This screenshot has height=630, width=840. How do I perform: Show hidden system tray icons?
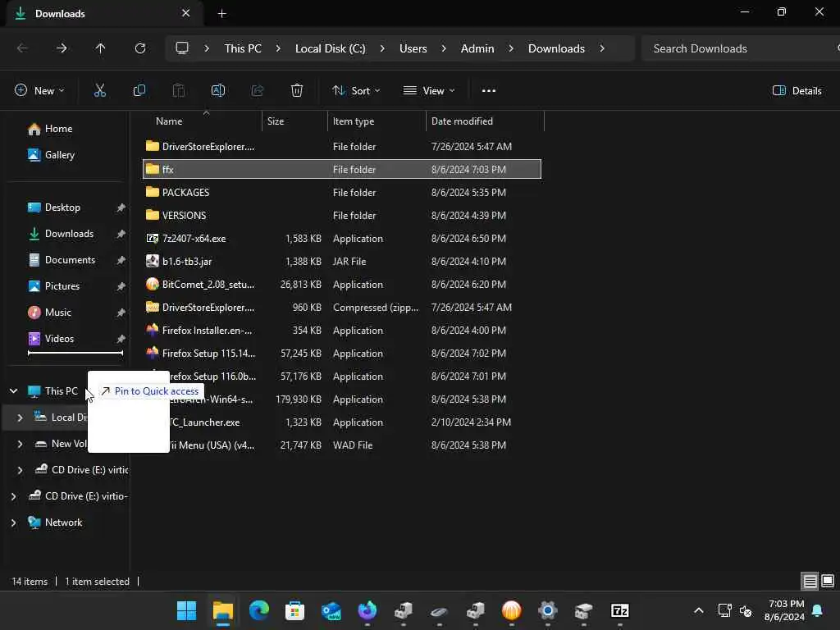point(699,610)
